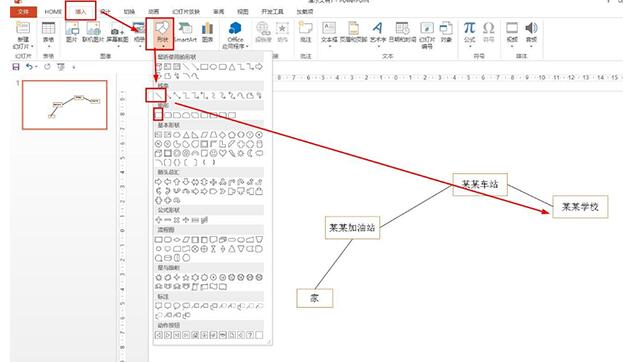Switch to the Insert (插入) ribbon tab

(81, 11)
